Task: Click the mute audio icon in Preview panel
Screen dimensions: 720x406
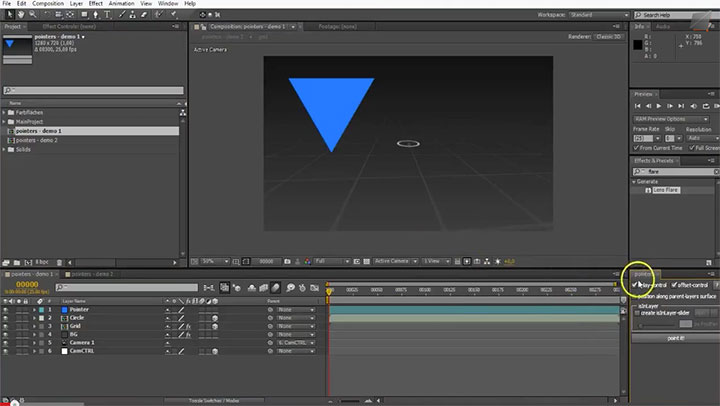Action: 694,106
